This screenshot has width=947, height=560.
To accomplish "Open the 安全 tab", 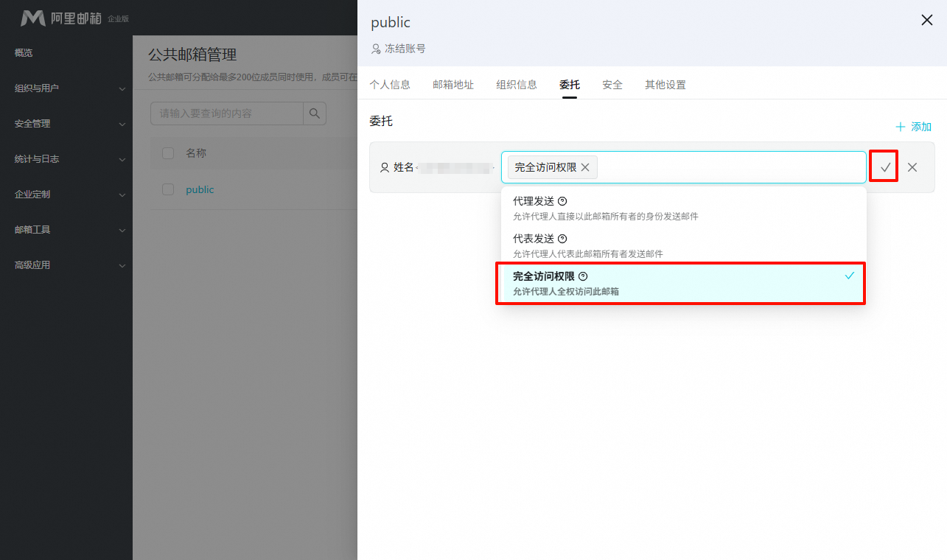I will click(x=612, y=85).
